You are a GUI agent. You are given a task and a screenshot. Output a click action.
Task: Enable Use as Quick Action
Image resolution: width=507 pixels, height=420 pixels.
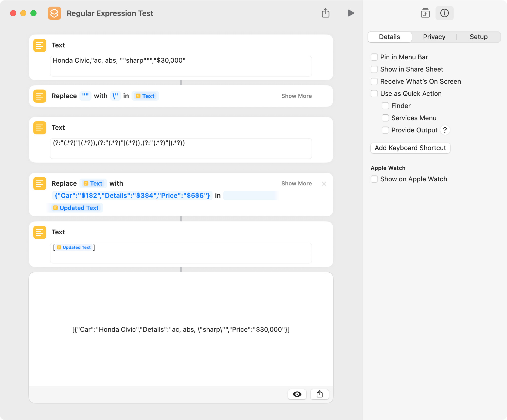[374, 94]
